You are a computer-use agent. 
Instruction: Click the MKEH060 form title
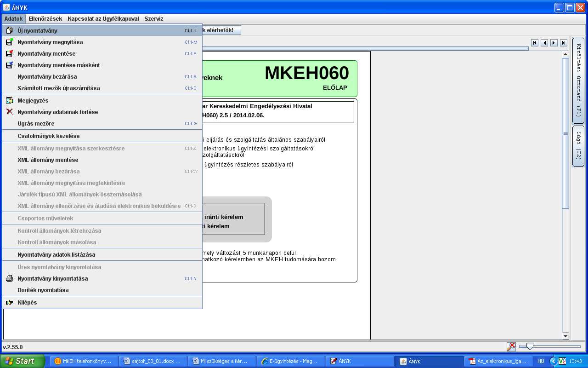click(307, 73)
